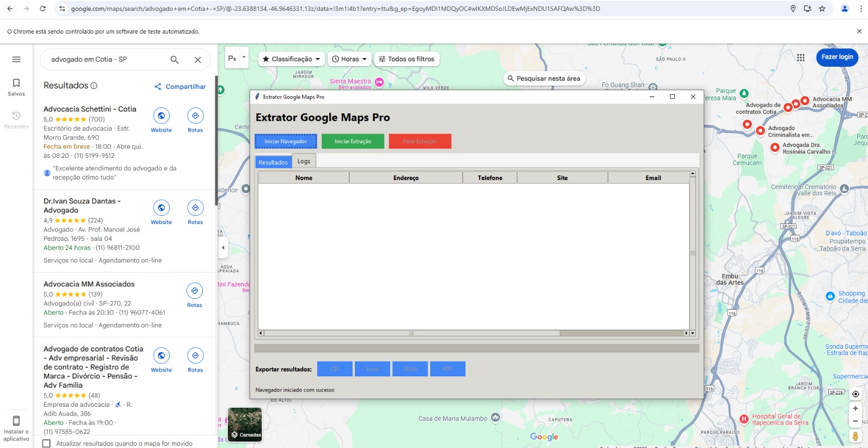The width and height of the screenshot is (868, 448).
Task: Export results as PDF
Action: tap(448, 369)
